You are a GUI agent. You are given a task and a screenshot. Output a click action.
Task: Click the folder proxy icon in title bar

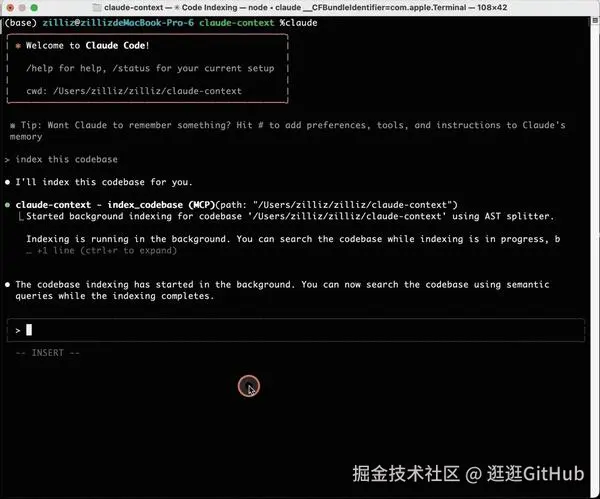97,8
